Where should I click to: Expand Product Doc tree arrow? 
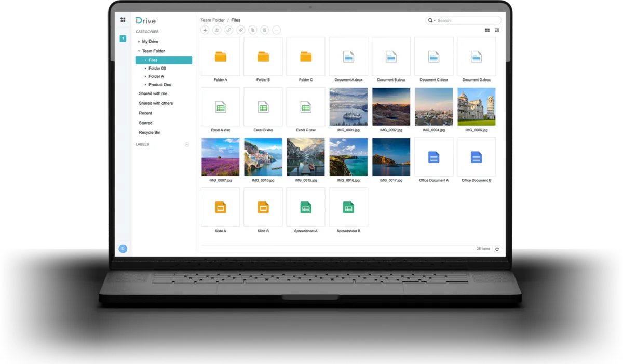(145, 85)
